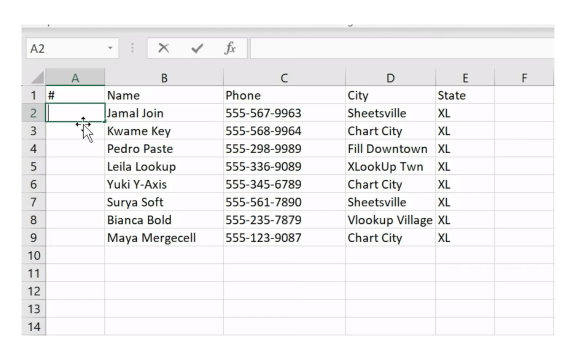
Task: Select the 'Pedro Paste' cell
Action: pyautogui.click(x=164, y=148)
